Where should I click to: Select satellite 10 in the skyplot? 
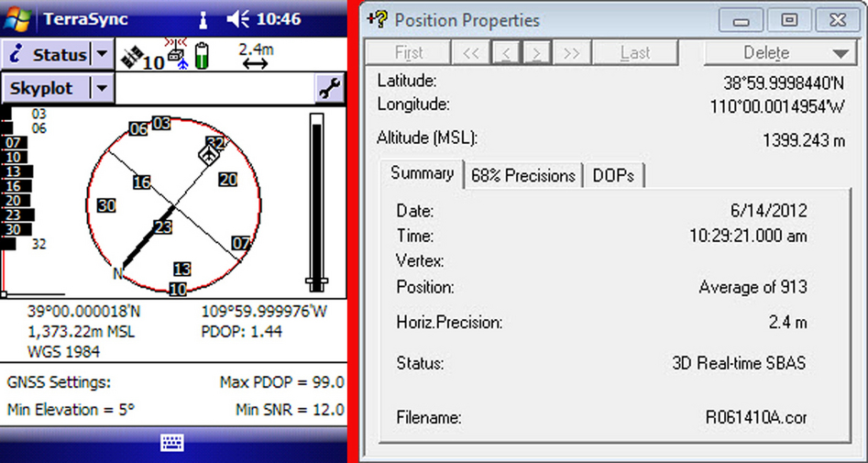click(x=178, y=289)
